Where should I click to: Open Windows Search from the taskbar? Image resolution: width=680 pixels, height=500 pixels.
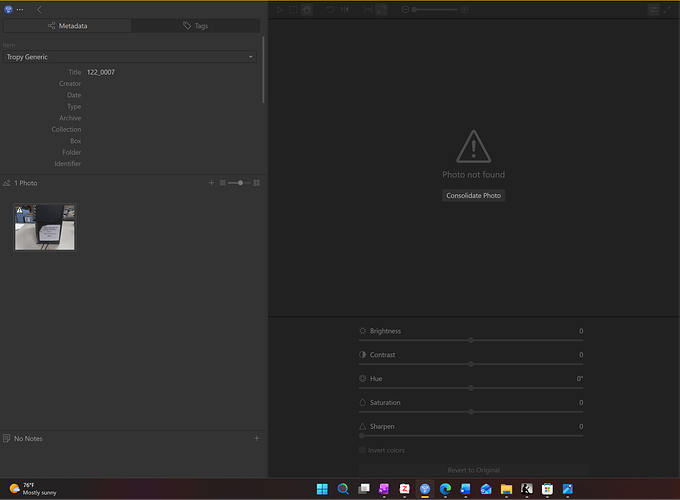343,489
